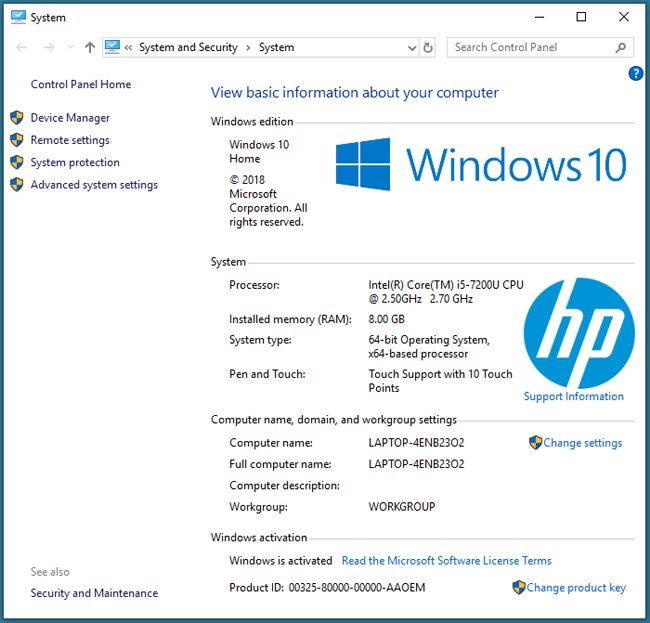Click the Windows 10 logo graphic
The image size is (650, 623).
pos(481,165)
